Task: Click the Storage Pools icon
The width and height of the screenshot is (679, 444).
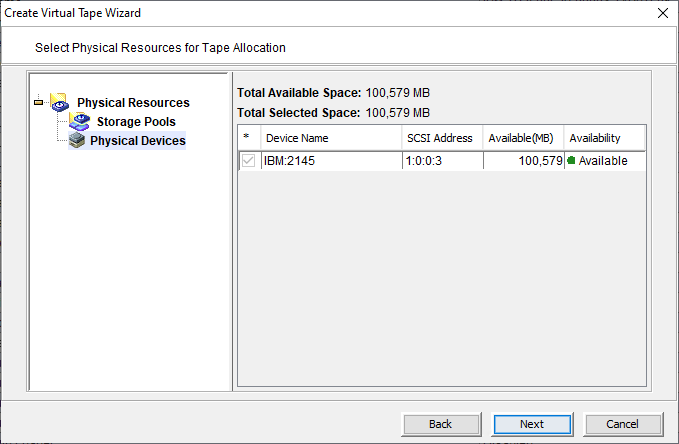Action: pos(80,121)
